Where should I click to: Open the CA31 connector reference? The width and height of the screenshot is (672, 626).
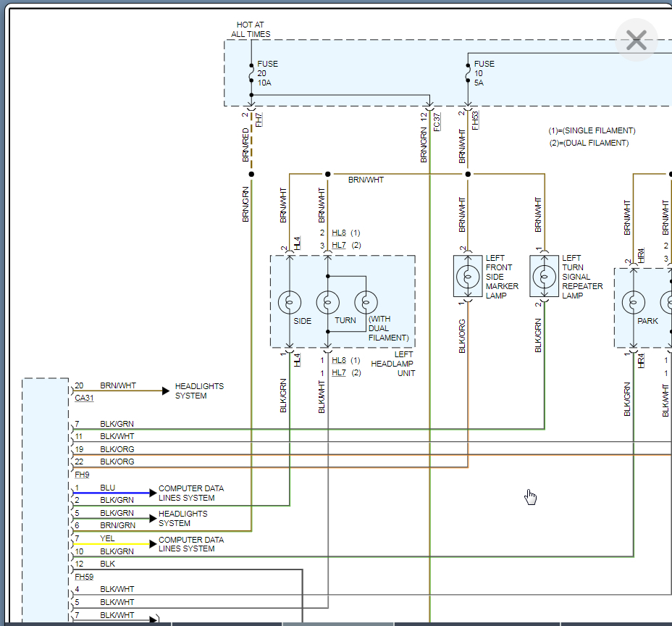pyautogui.click(x=83, y=398)
